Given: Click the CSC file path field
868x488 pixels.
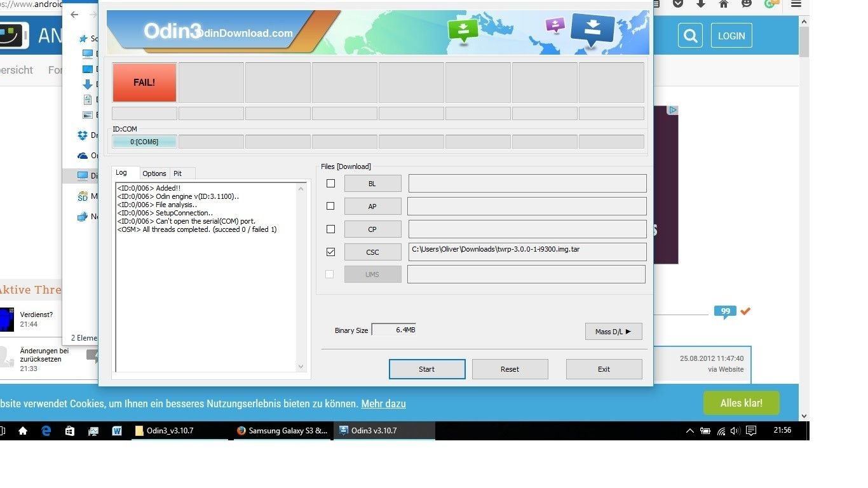Looking at the screenshot, I should coord(527,252).
